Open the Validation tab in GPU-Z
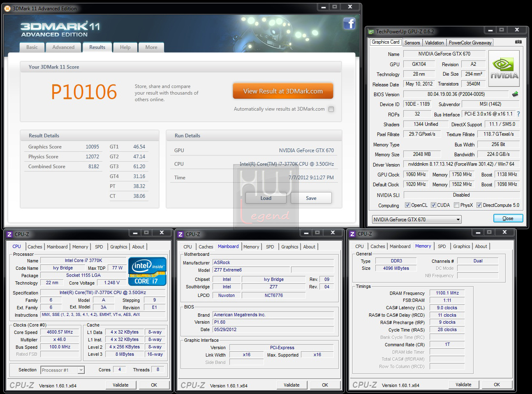Viewport: 532px width, 394px height. tap(434, 43)
